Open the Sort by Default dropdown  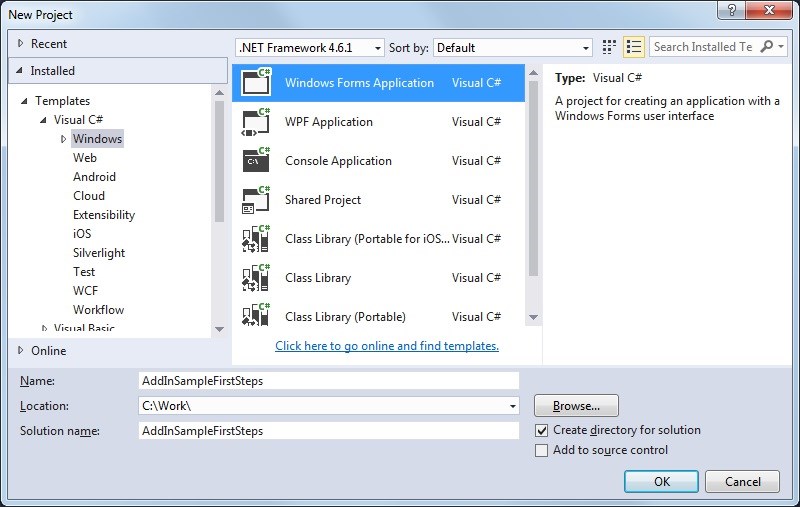tap(513, 48)
